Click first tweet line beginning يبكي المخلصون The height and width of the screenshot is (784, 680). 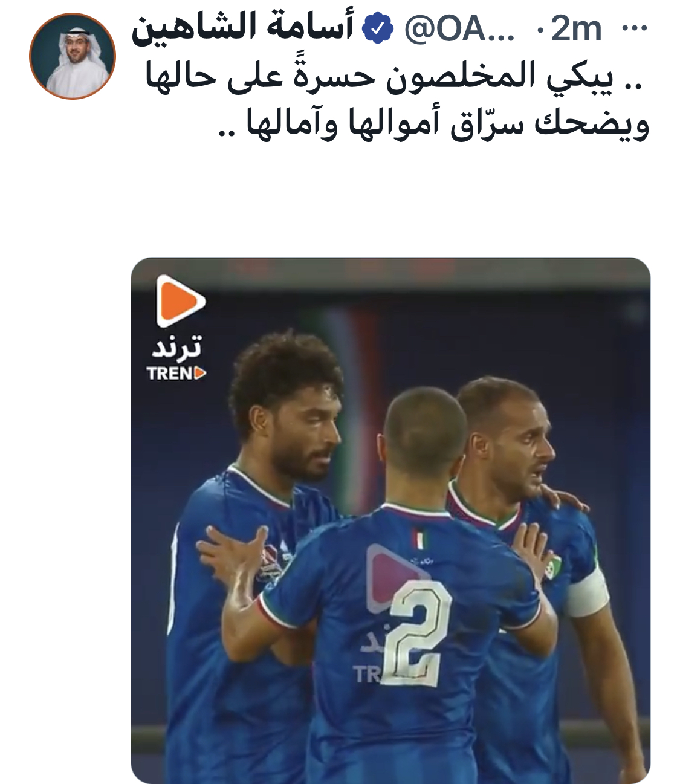tap(396, 77)
